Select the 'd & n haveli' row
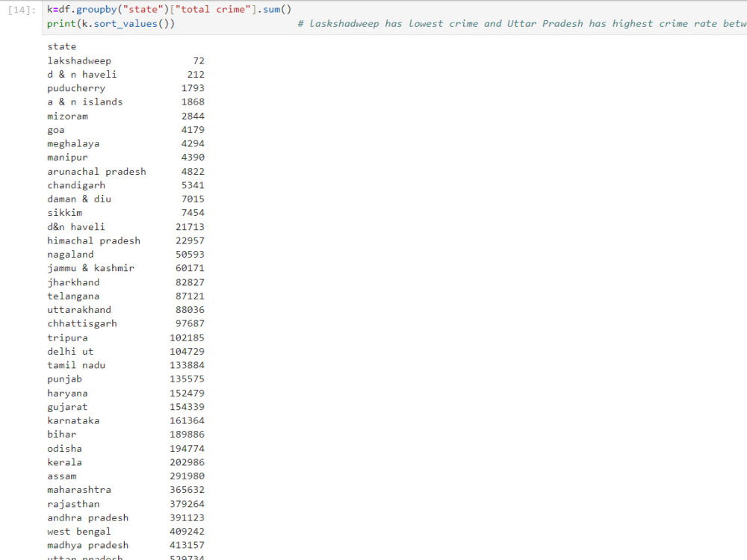This screenshot has width=747, height=560. coord(125,74)
